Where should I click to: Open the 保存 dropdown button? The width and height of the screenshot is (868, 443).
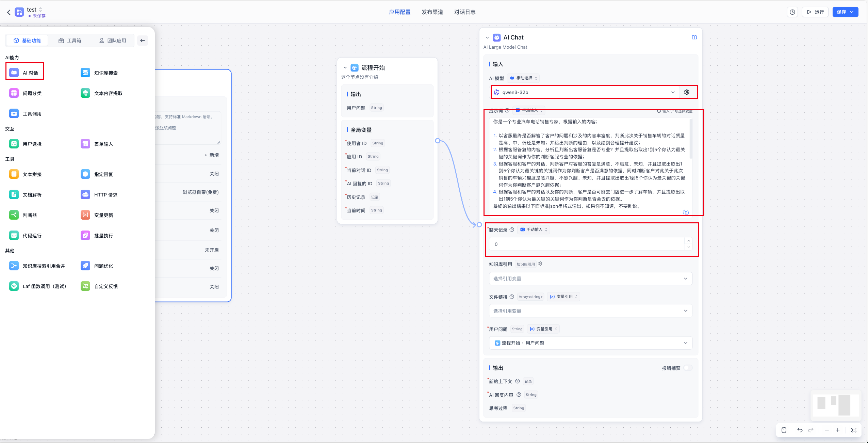point(845,12)
